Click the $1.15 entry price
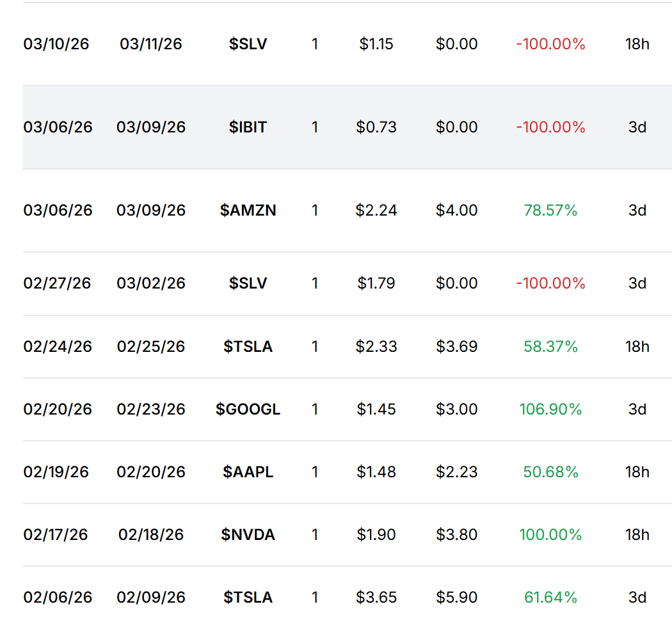The image size is (672, 618). [376, 44]
